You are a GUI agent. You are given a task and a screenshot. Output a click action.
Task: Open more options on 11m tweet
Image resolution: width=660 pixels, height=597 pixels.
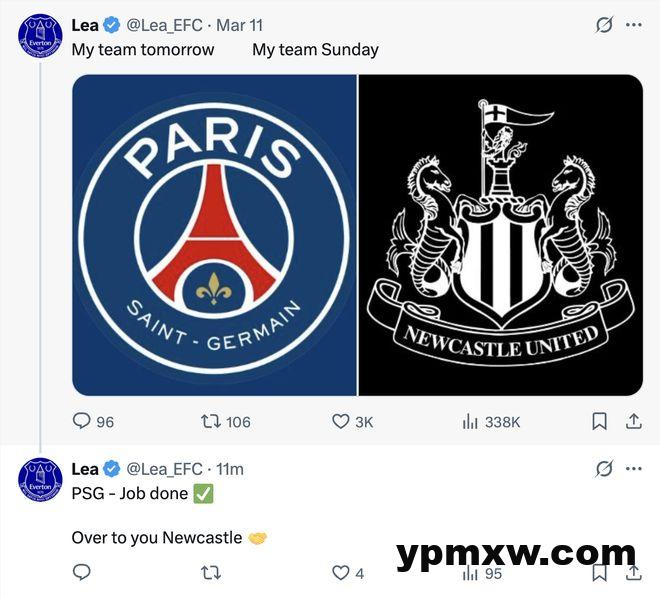point(633,468)
